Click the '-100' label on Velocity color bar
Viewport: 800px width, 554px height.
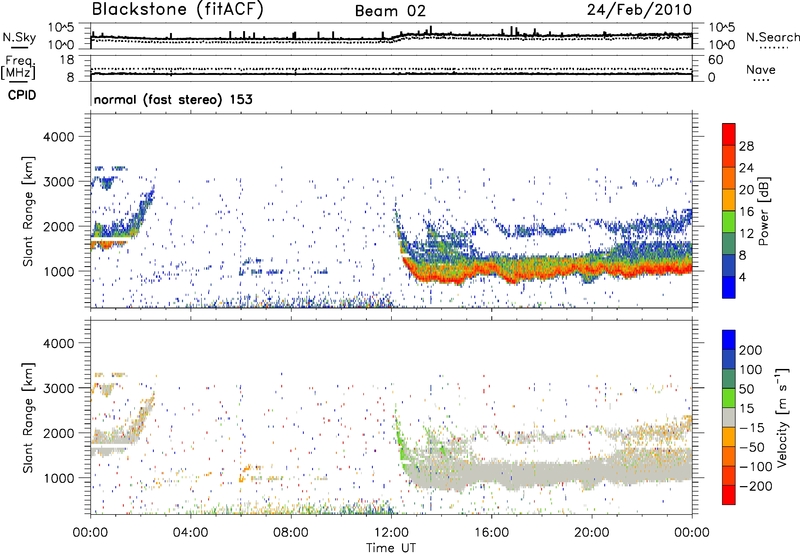(755, 467)
